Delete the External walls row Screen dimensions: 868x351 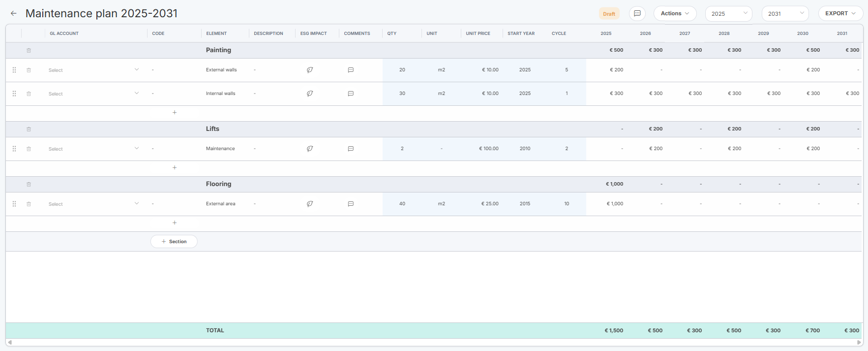click(29, 70)
